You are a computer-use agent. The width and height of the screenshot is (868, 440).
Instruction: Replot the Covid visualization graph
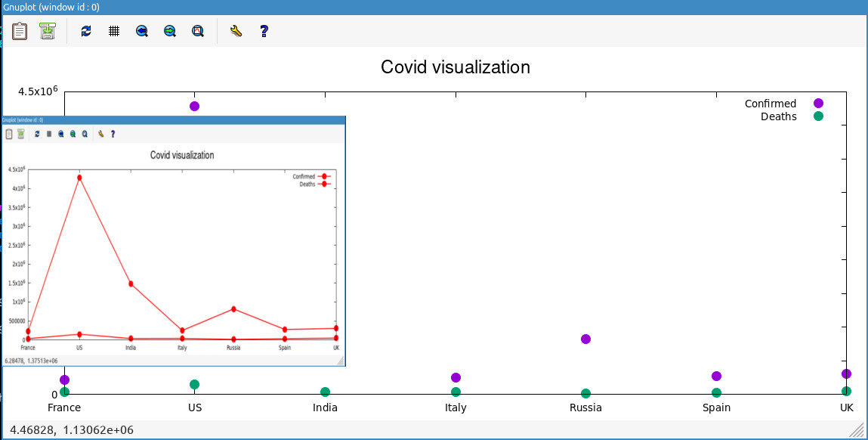85,31
